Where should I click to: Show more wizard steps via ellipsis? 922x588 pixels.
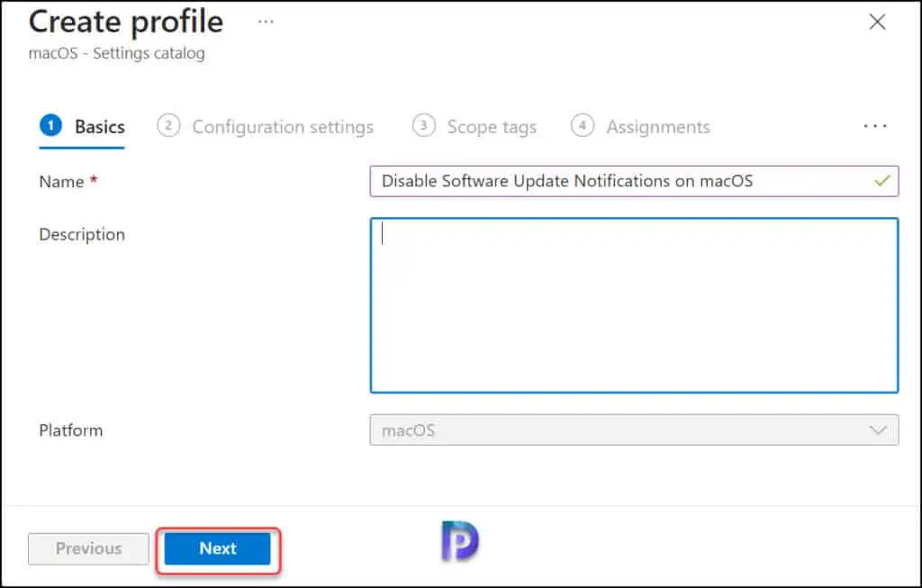(875, 126)
